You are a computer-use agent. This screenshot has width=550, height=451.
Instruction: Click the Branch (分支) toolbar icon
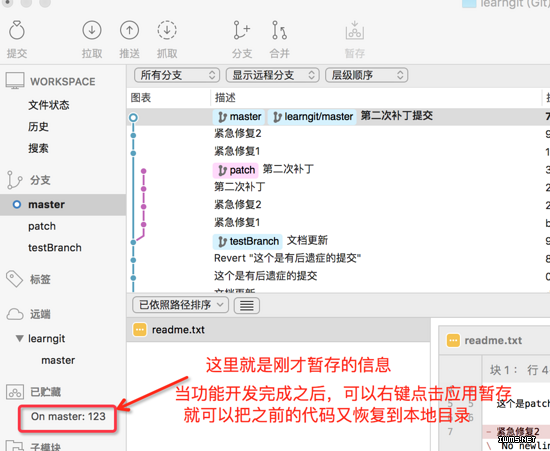(x=242, y=30)
